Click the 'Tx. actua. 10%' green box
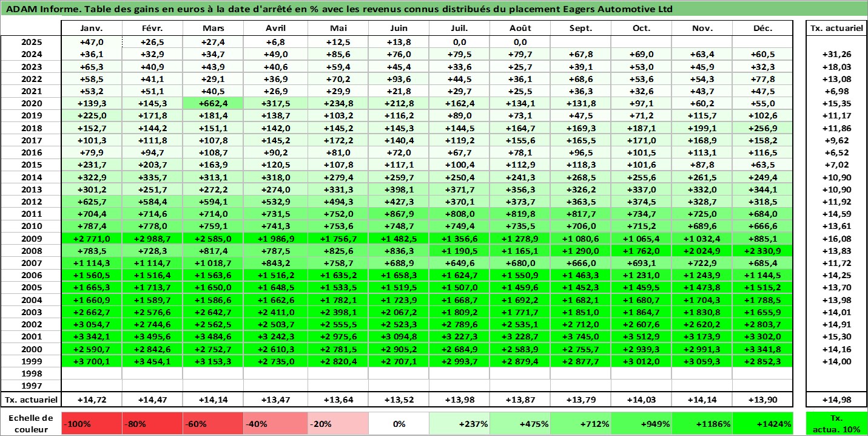Image resolution: width=868 pixels, height=436 pixels. [835, 423]
